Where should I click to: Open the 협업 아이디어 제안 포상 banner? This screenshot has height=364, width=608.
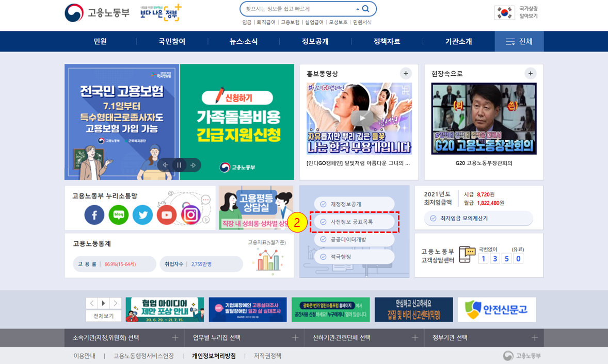click(x=165, y=309)
